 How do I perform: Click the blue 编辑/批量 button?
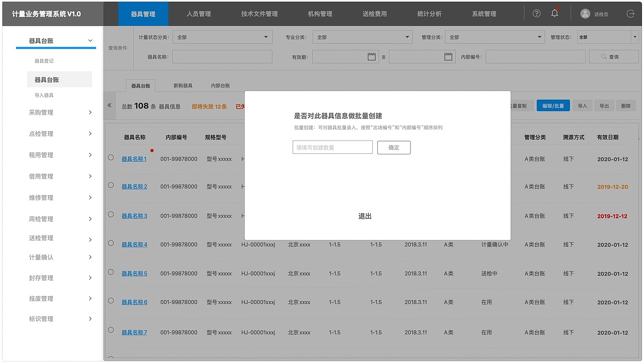tap(553, 106)
